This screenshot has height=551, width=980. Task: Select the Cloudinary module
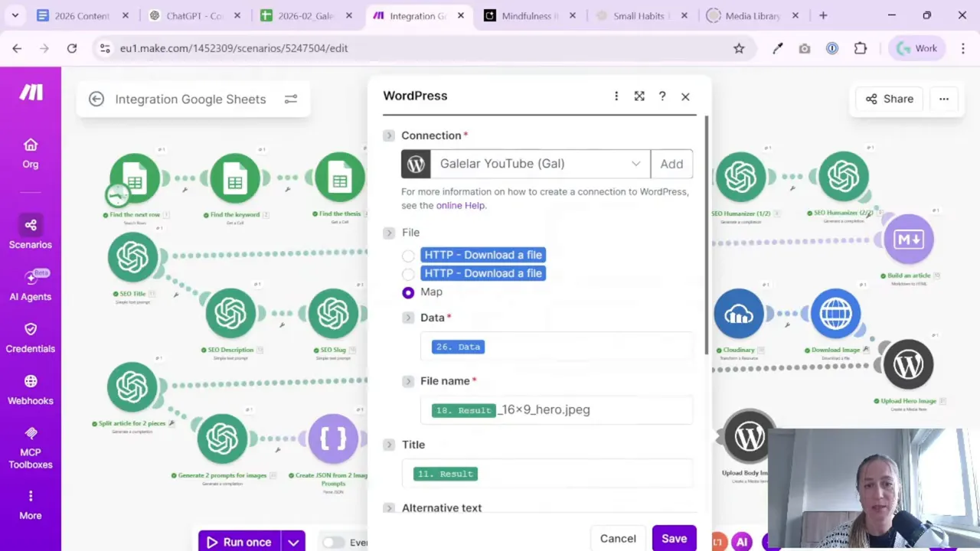click(x=739, y=314)
